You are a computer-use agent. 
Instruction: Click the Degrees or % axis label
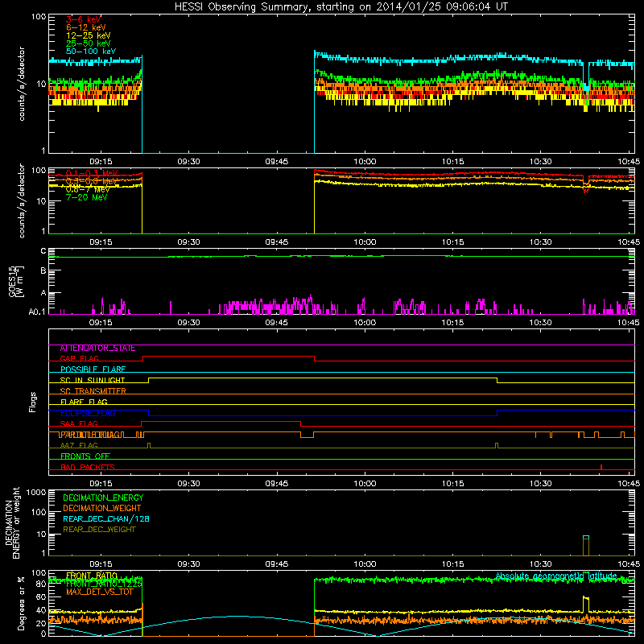tap(21, 603)
